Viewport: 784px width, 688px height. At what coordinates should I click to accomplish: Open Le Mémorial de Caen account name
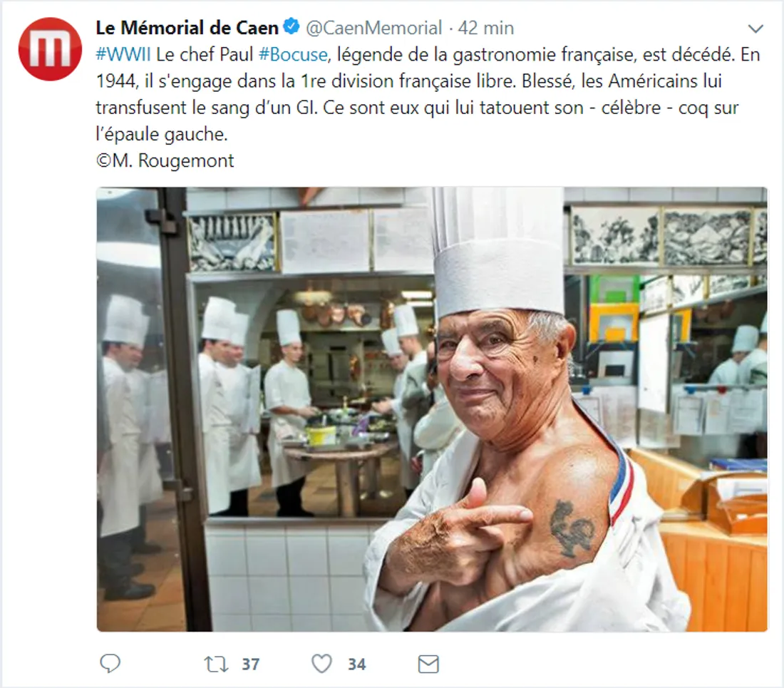(187, 28)
